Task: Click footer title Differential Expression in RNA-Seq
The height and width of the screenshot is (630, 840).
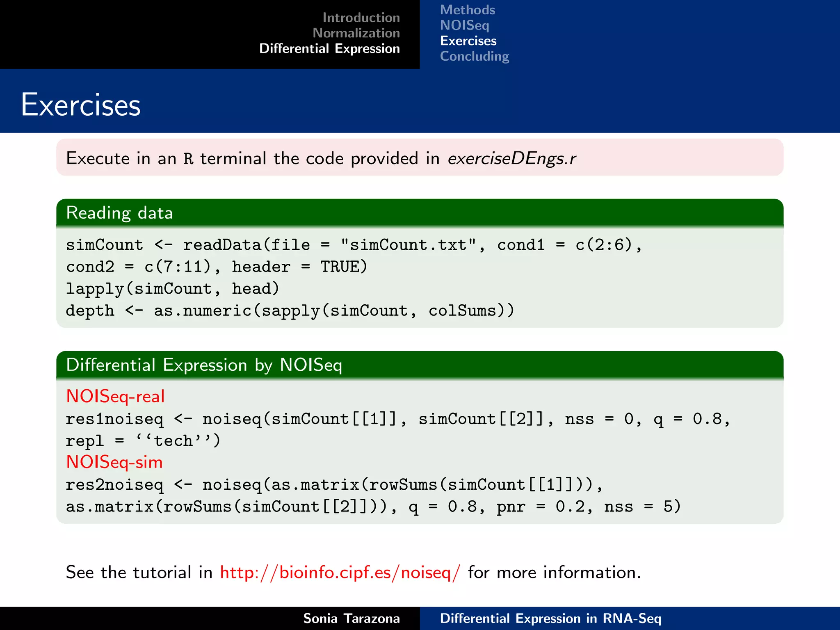Action: tap(550, 619)
